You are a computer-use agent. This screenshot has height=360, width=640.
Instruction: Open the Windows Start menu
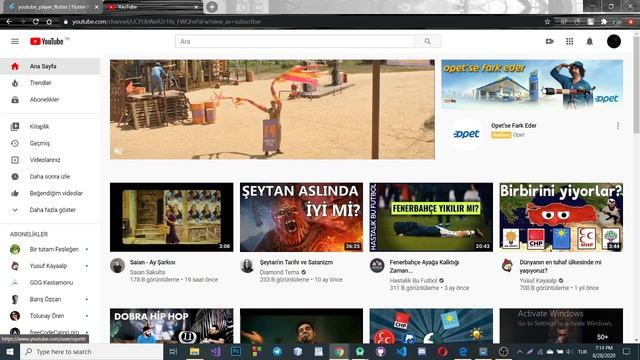[10, 351]
